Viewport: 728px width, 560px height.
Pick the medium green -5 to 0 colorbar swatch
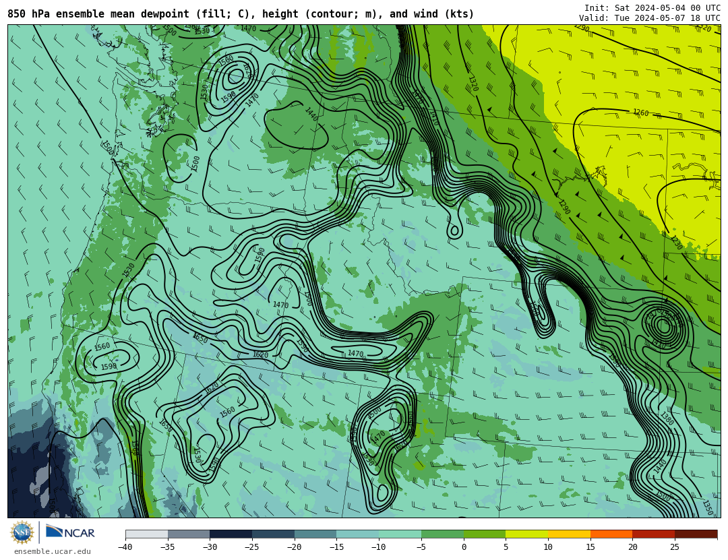point(442,534)
